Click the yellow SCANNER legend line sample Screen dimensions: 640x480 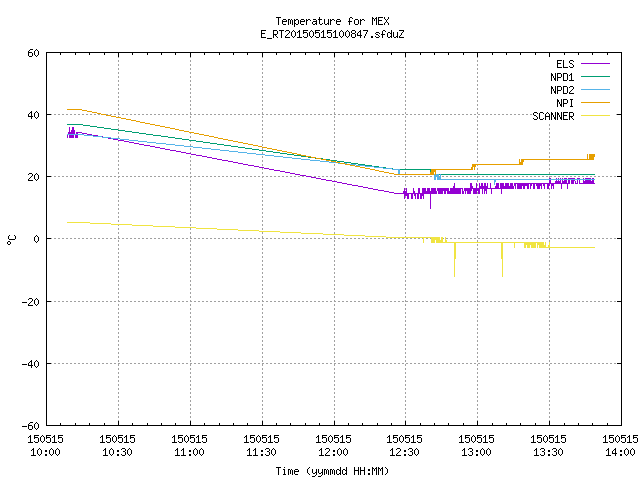click(595, 116)
